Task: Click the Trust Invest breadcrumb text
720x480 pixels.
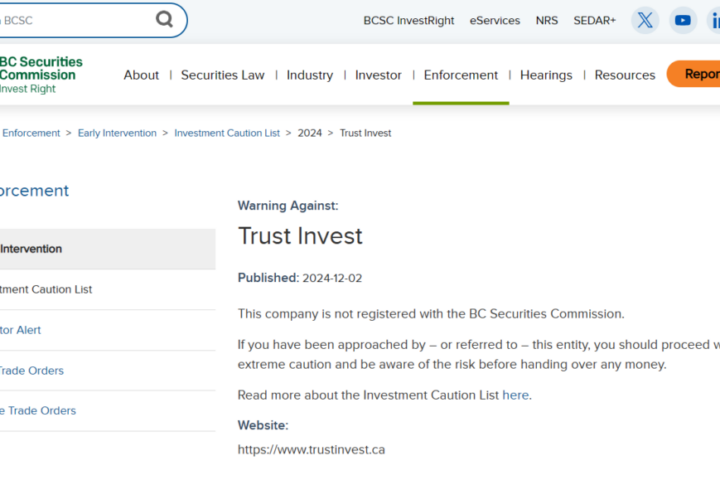Action: [x=366, y=133]
